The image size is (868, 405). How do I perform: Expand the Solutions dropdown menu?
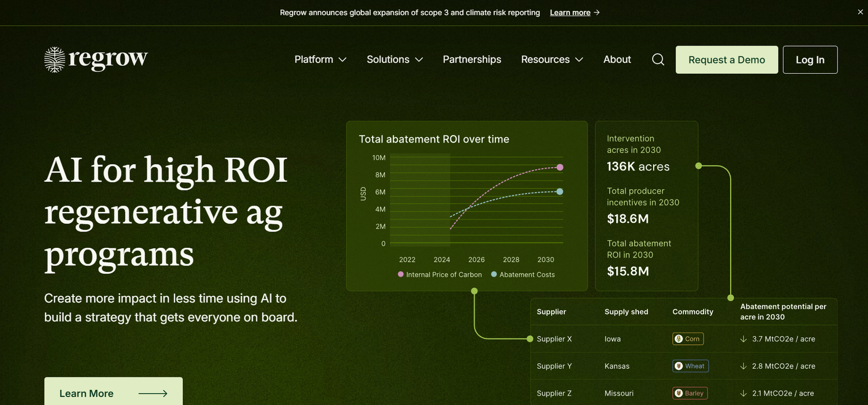(x=394, y=60)
